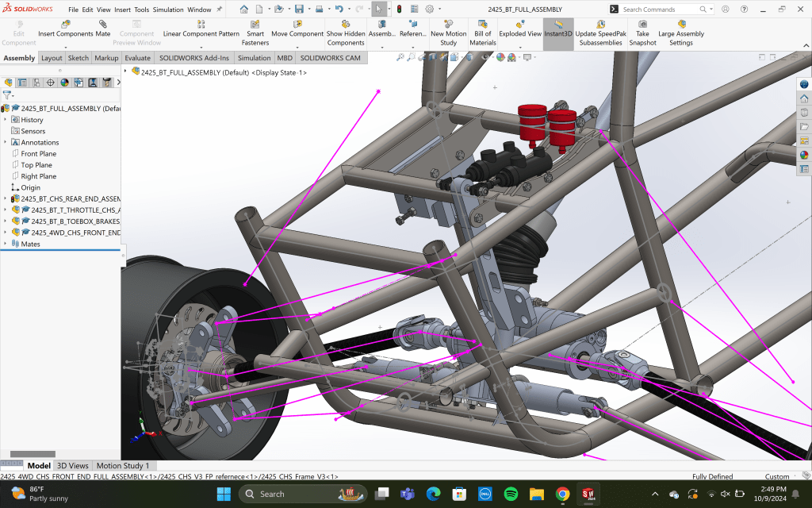The image size is (812, 508).
Task: Open the feature tree filter dropdown
Action: tap(9, 95)
